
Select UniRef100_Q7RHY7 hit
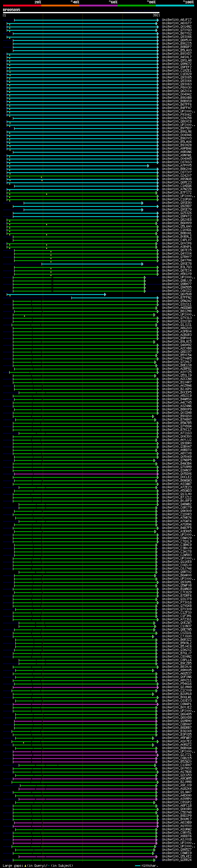tap(177, 257)
